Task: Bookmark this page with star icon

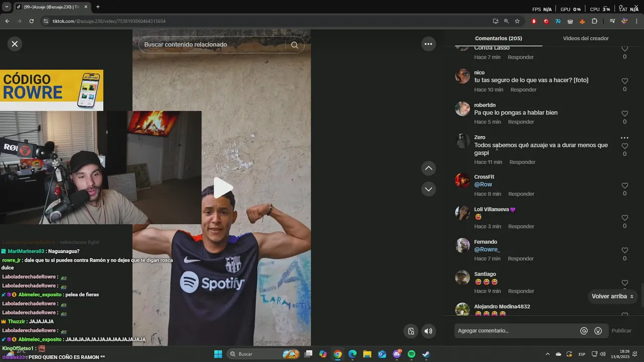Action: click(517, 21)
